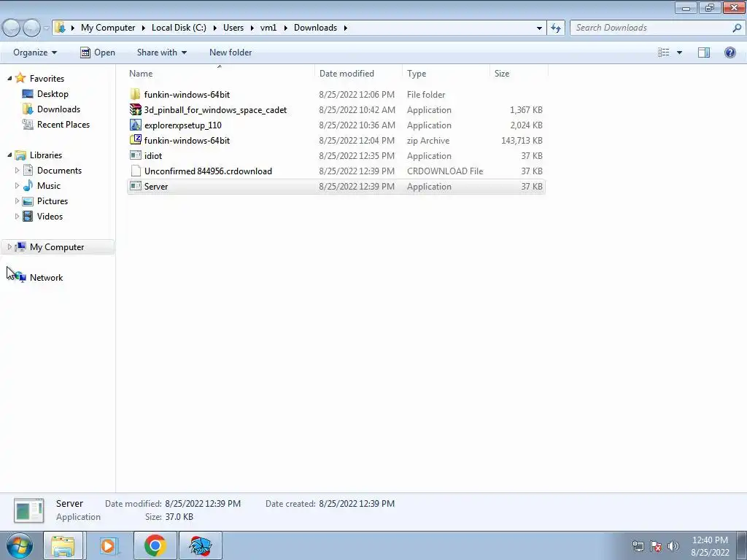Viewport: 747px width, 560px height.
Task: Go to My Computer in address breadcrumb
Action: click(108, 28)
